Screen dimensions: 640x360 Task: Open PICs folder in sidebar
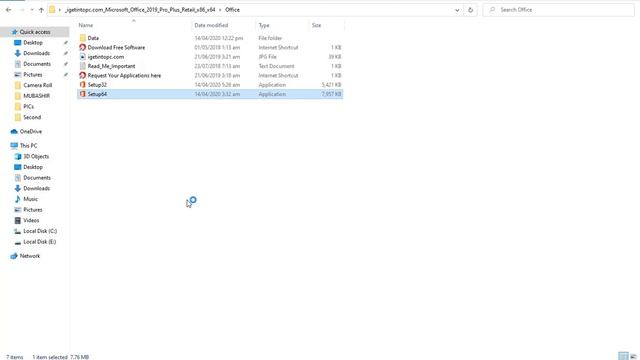[28, 106]
